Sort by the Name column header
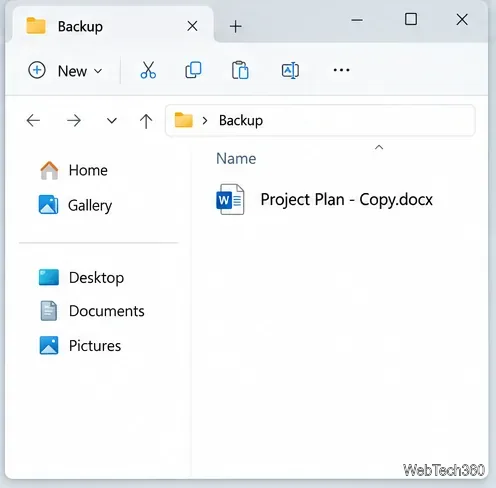 tap(236, 159)
